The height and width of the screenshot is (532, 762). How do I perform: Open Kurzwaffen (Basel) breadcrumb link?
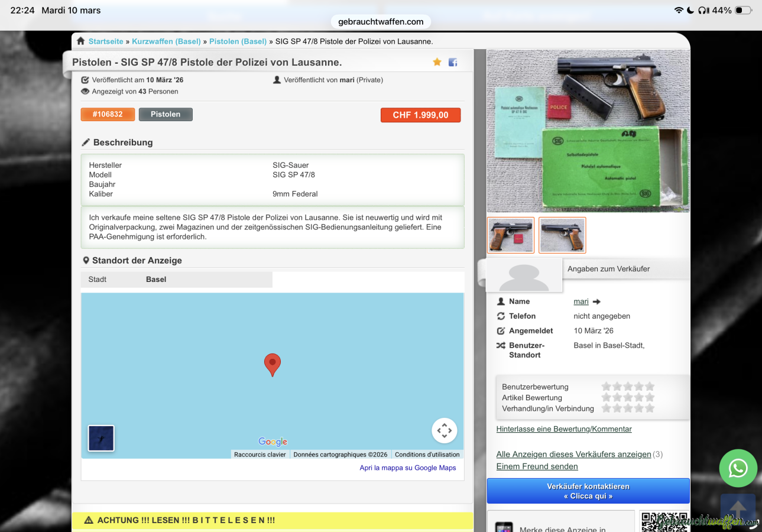(x=166, y=41)
